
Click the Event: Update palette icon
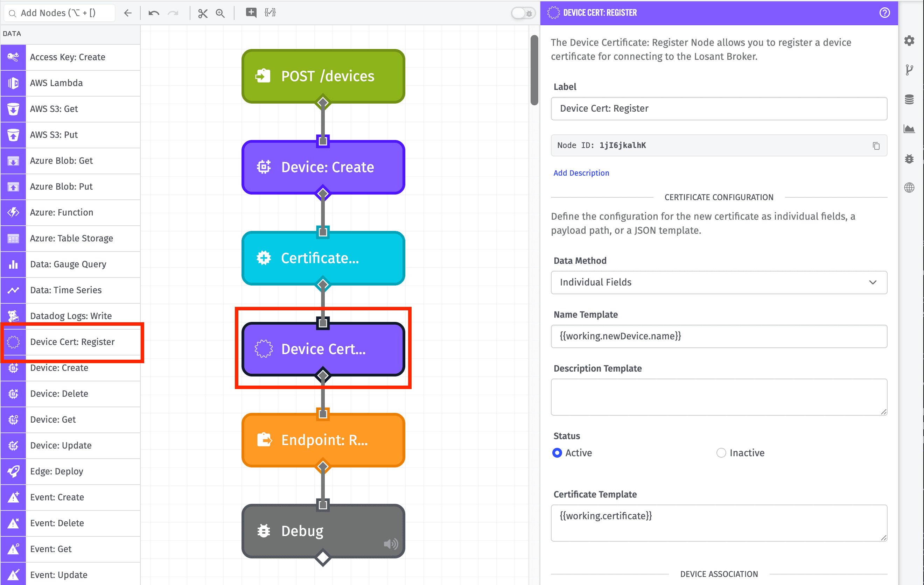[13, 574]
